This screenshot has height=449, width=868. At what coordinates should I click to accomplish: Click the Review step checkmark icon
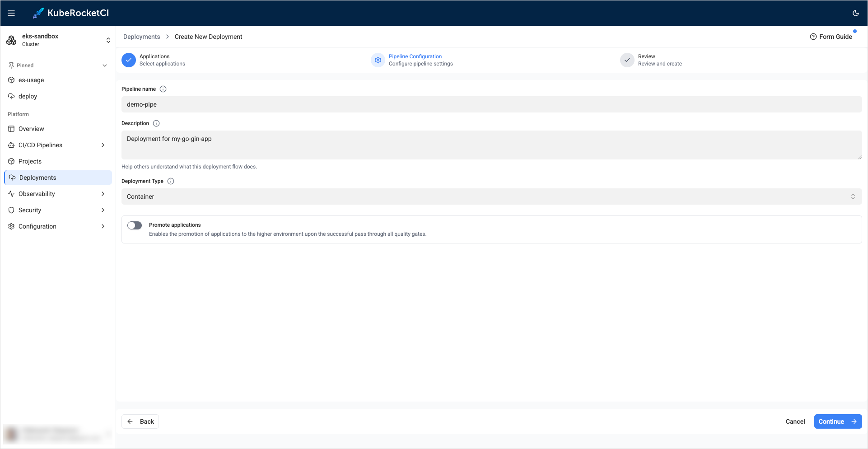pyautogui.click(x=627, y=60)
